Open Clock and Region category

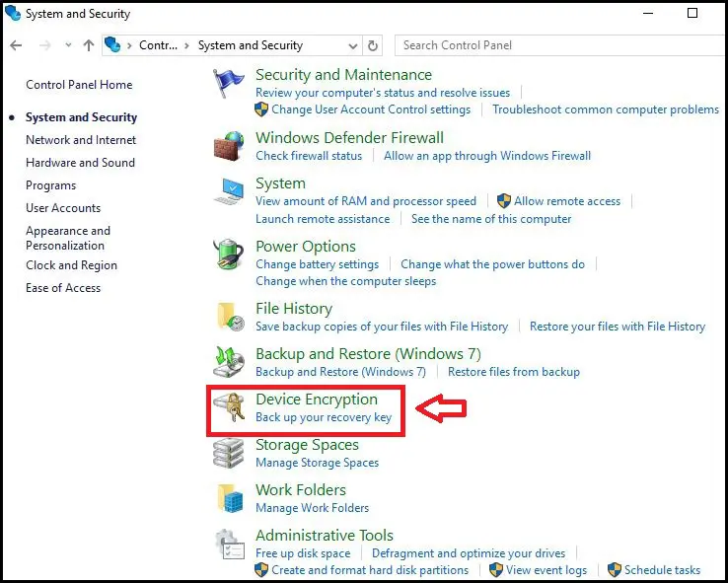tap(71, 265)
